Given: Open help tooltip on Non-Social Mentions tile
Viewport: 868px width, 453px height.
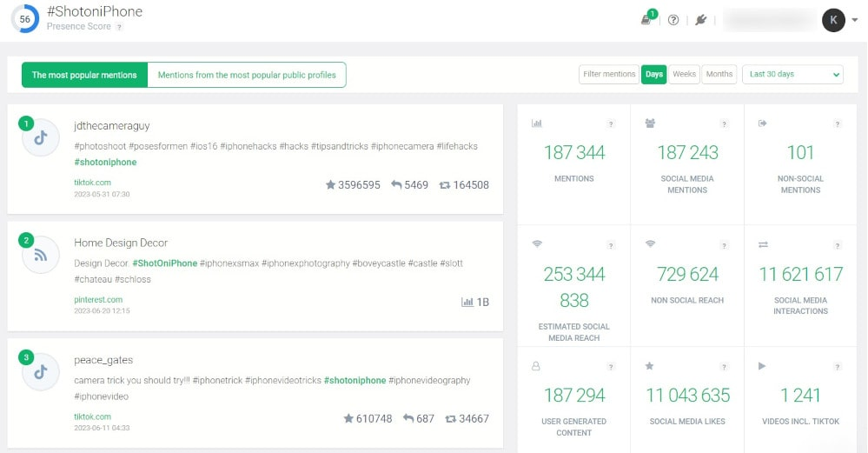Looking at the screenshot, I should pos(837,124).
